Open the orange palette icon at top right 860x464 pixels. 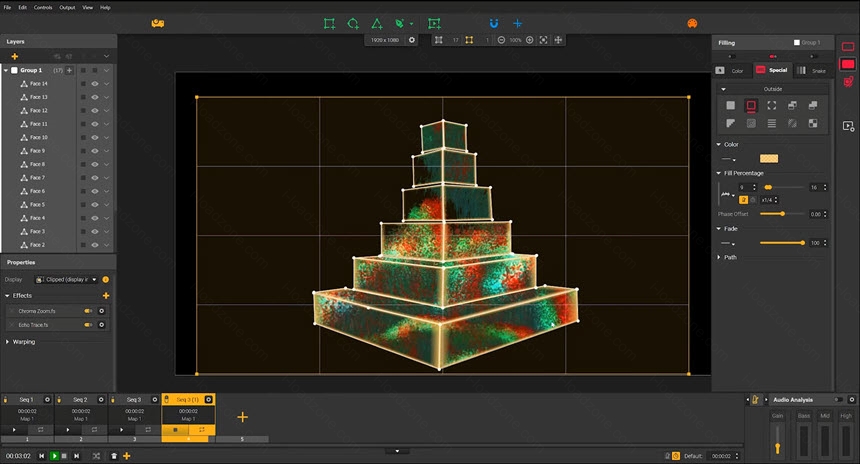[692, 24]
